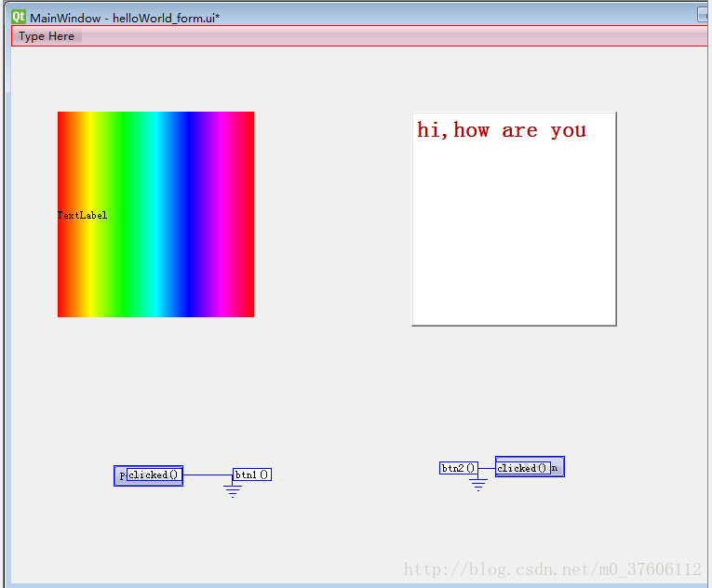Click the btn2() slot label
This screenshot has width=712, height=588.
click(x=459, y=468)
